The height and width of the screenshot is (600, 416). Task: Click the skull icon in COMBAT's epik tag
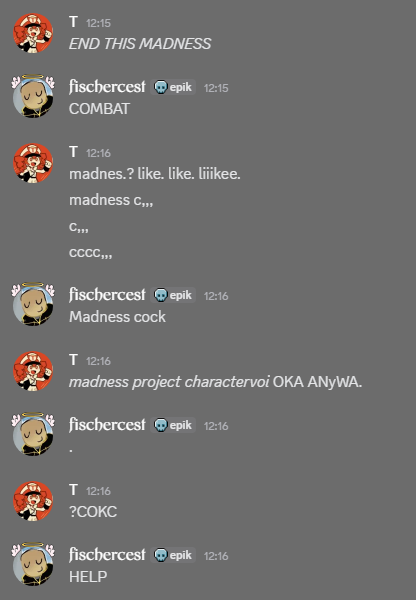point(161,87)
